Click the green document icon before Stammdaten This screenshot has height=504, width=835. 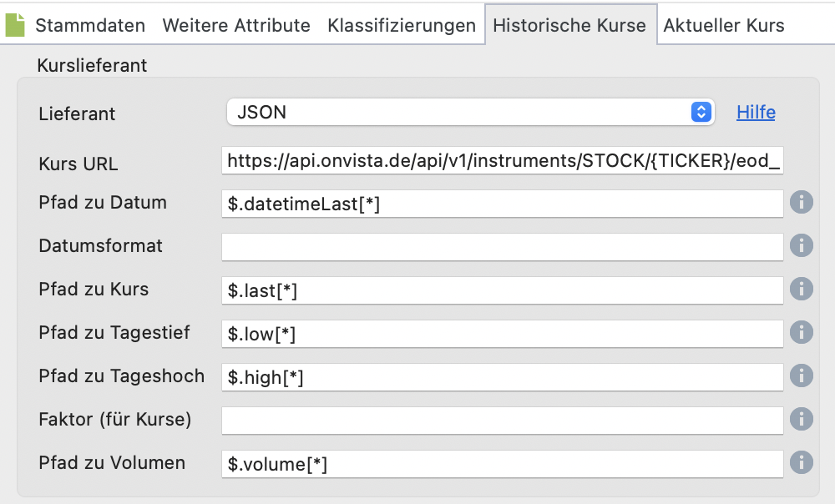15,25
